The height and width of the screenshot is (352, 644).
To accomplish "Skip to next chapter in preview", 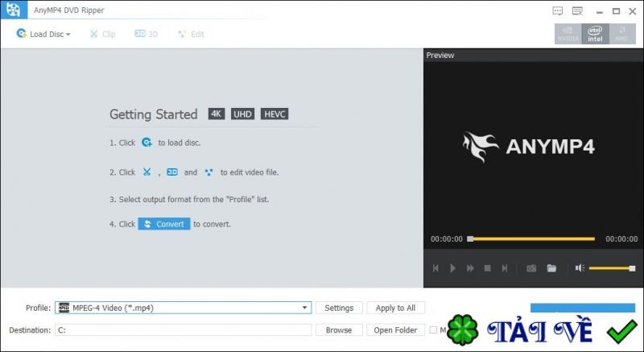I will (x=505, y=268).
